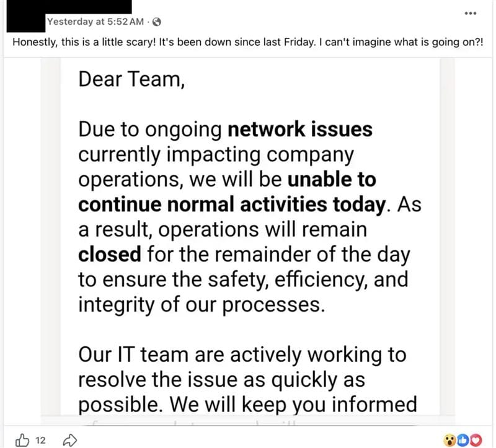Viewport: 496px width, 448px height.
Task: Click bold "continue normal activities today" text
Action: click(232, 204)
